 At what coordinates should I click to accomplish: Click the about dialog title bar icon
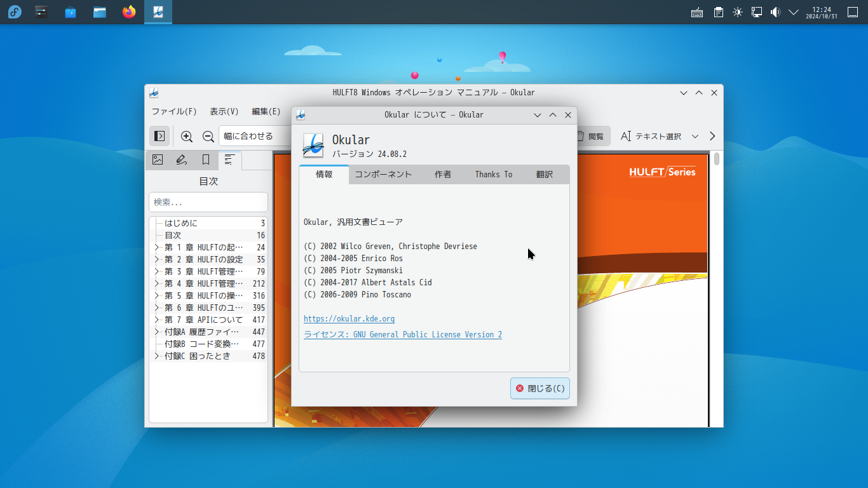coord(301,115)
